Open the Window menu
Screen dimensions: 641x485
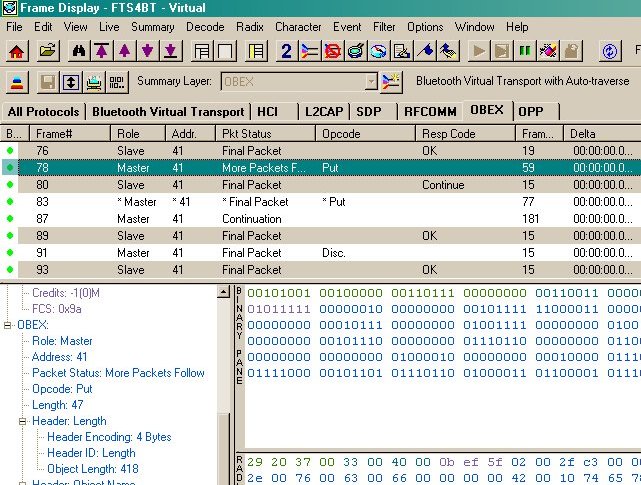(x=475, y=27)
